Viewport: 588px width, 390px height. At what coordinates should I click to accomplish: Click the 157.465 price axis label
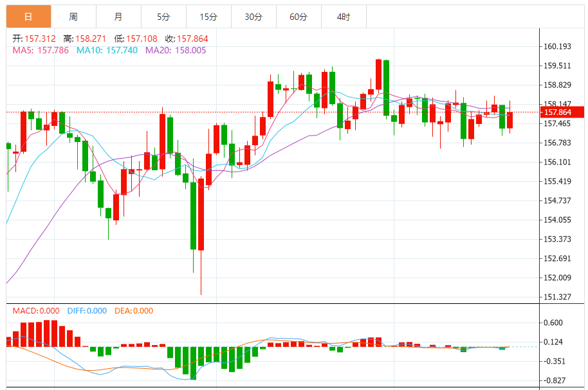557,123
